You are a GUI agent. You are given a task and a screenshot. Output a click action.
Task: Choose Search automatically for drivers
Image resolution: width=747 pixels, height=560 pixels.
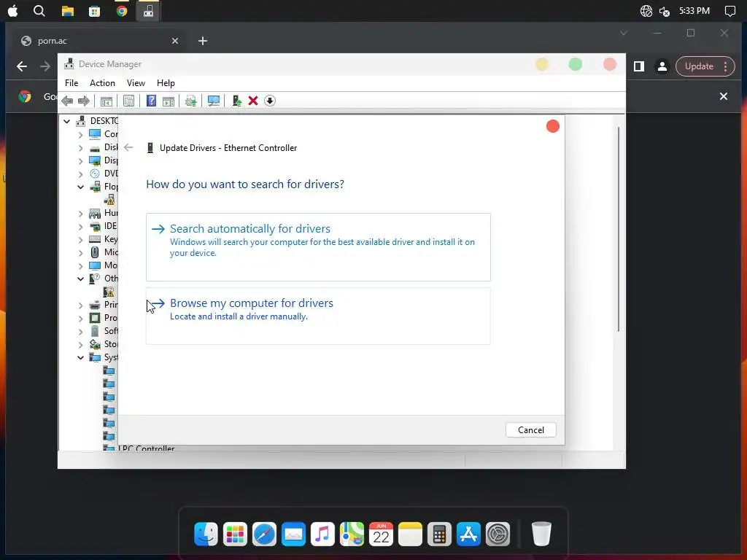point(318,247)
